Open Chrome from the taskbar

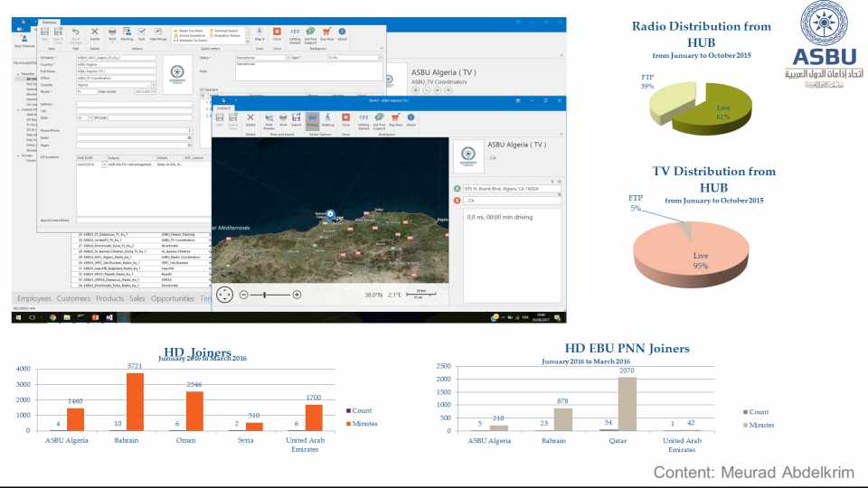pos(52,317)
